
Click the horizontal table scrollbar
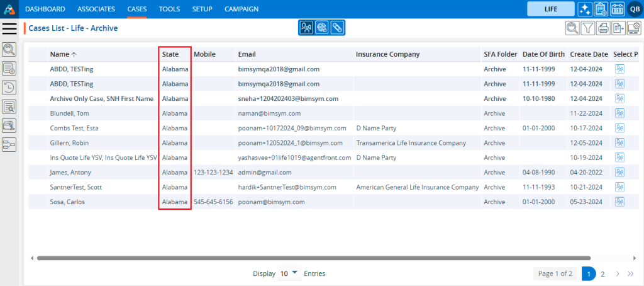coord(313,258)
